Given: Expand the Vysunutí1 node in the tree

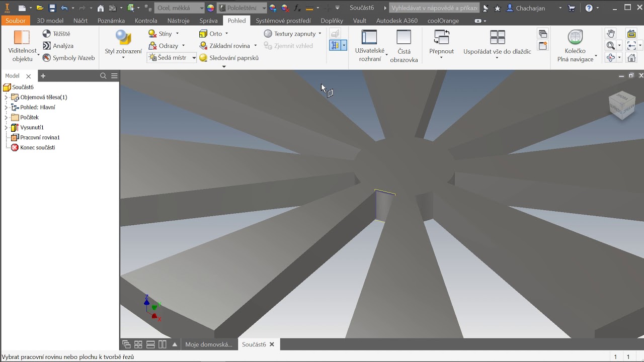Looking at the screenshot, I should (6, 128).
